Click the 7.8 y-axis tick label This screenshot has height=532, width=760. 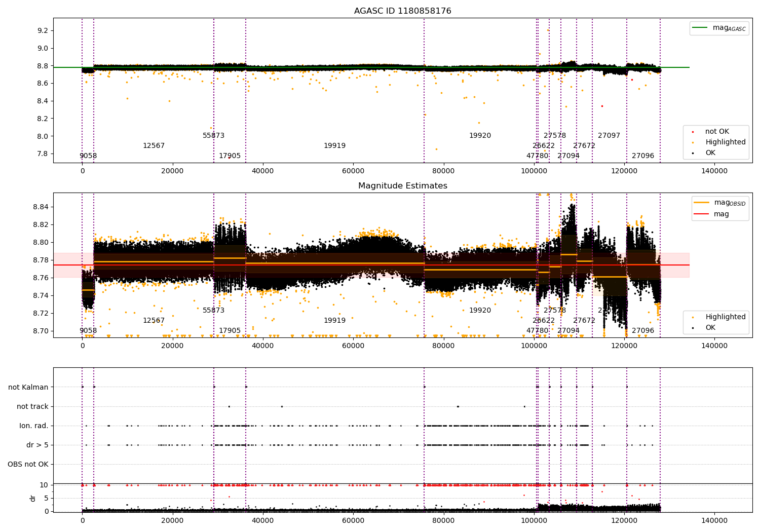(43, 154)
